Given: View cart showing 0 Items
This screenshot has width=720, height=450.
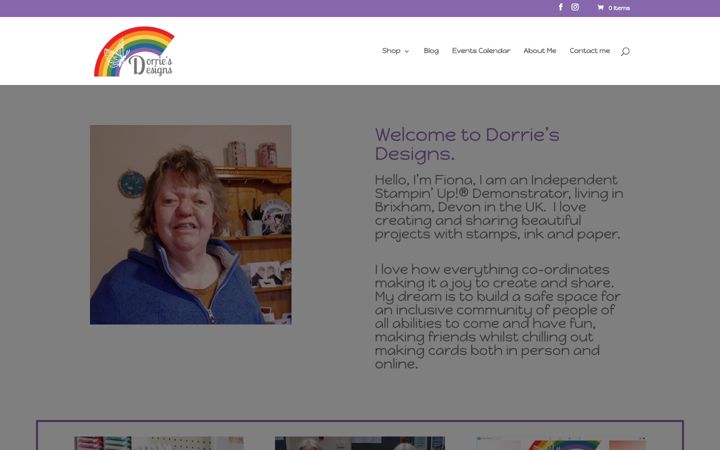Looking at the screenshot, I should tap(619, 8).
